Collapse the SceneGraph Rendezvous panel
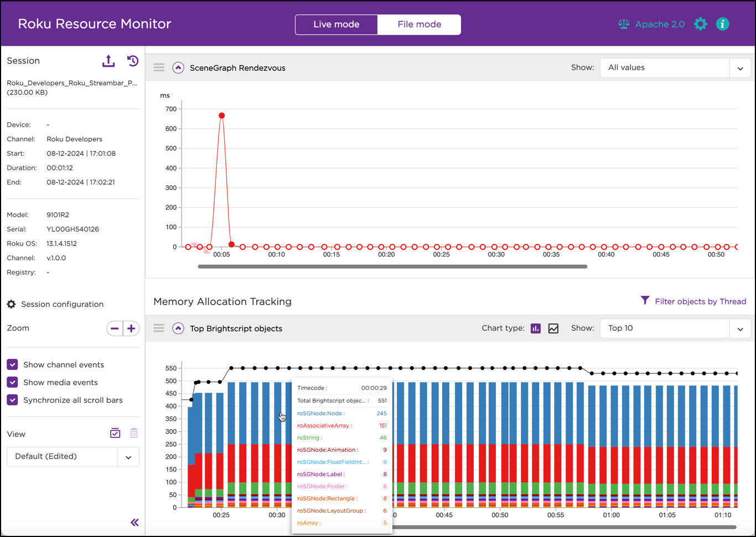The width and height of the screenshot is (756, 537). 178,68
